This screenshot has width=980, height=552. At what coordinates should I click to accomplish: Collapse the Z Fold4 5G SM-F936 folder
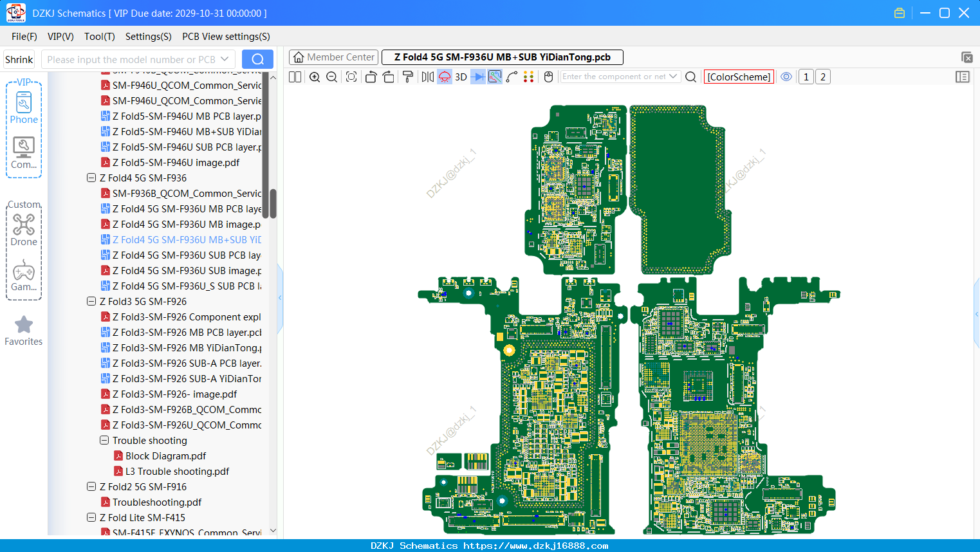91,178
